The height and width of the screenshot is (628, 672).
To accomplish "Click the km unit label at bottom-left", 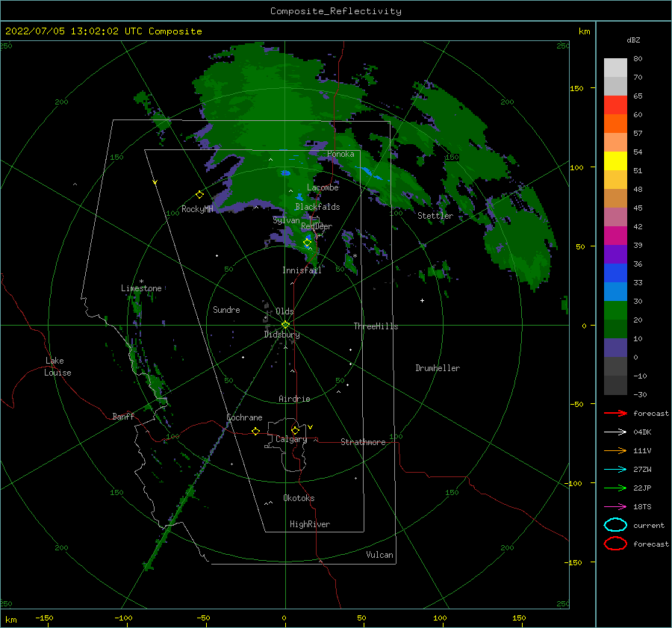I will click(10, 620).
